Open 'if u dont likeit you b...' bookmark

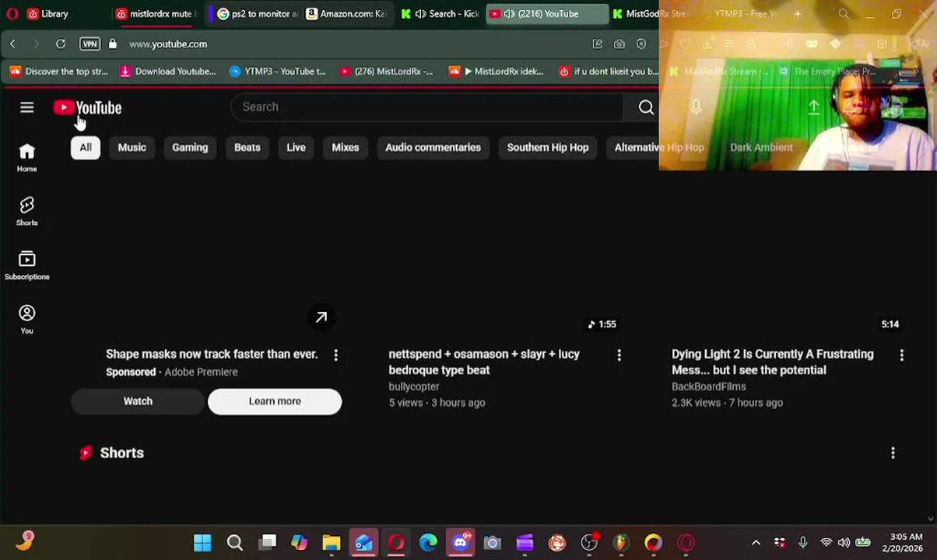coord(609,72)
